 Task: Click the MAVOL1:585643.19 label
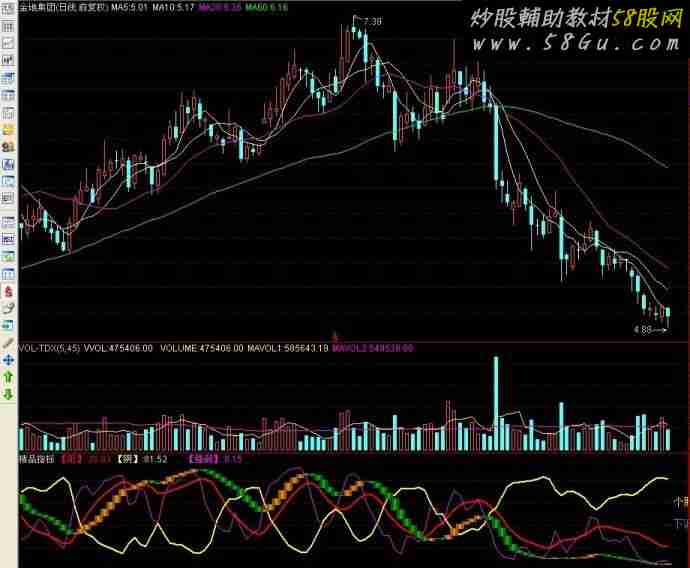click(288, 348)
